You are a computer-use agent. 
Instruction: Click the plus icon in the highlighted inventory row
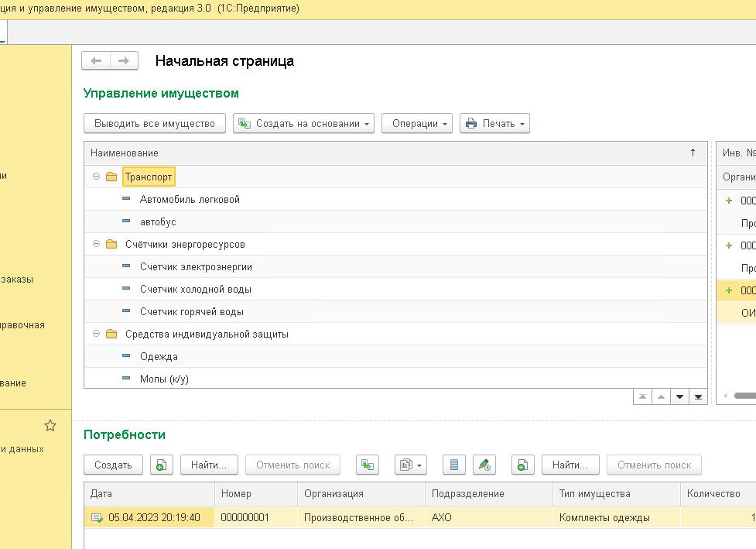click(729, 290)
